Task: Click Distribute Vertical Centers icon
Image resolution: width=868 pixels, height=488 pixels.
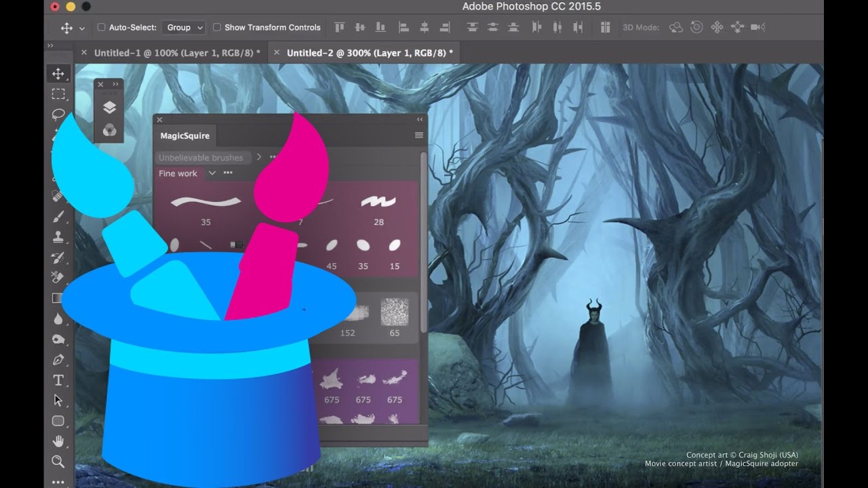Action: [x=493, y=27]
